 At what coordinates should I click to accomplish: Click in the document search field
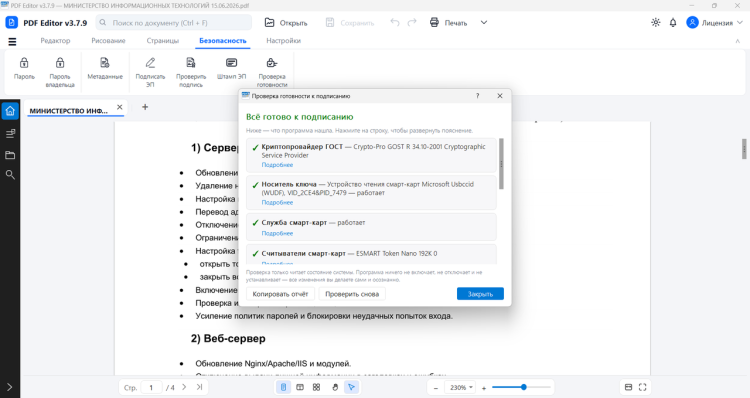(x=174, y=22)
